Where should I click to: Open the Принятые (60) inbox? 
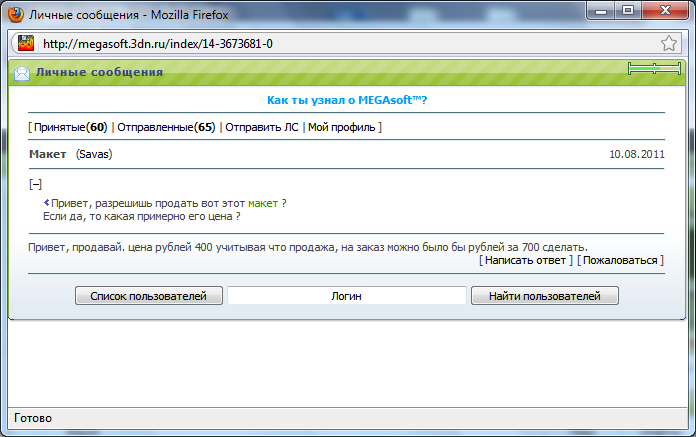click(x=71, y=127)
